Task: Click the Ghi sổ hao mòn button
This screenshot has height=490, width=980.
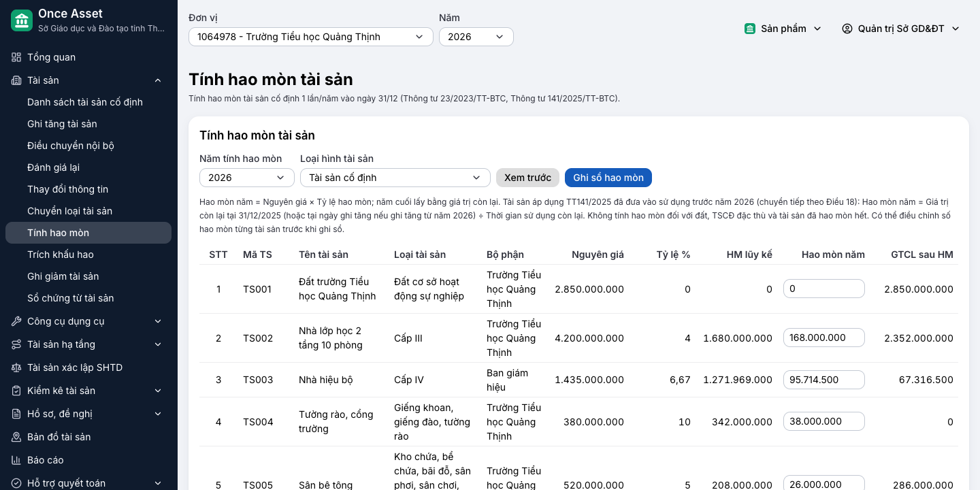Action: pyautogui.click(x=608, y=178)
